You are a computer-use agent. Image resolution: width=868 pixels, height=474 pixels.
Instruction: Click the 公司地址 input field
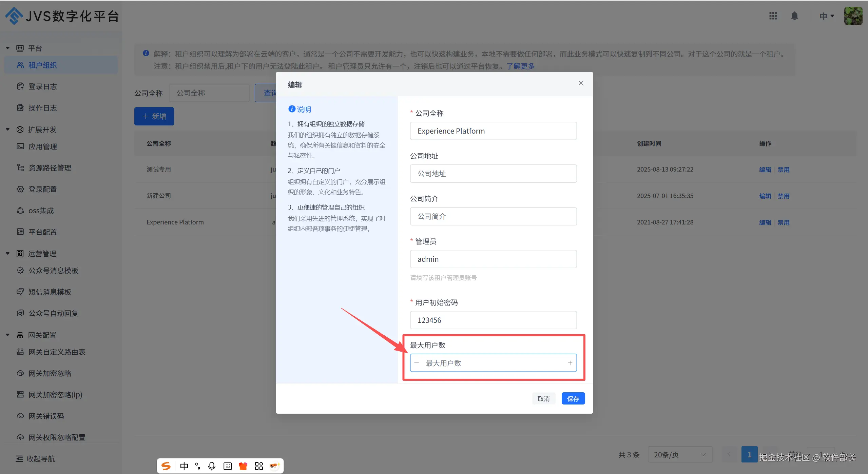point(493,174)
